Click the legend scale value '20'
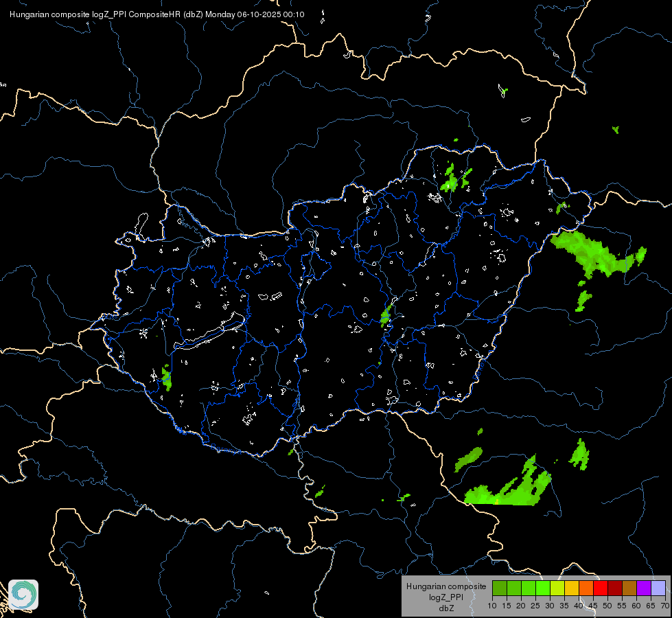 (x=521, y=606)
